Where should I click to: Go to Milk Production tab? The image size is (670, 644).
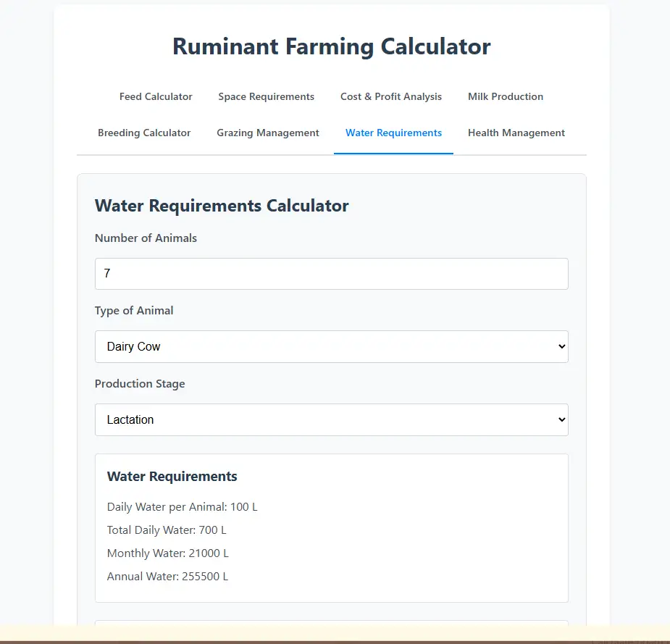[x=506, y=96]
